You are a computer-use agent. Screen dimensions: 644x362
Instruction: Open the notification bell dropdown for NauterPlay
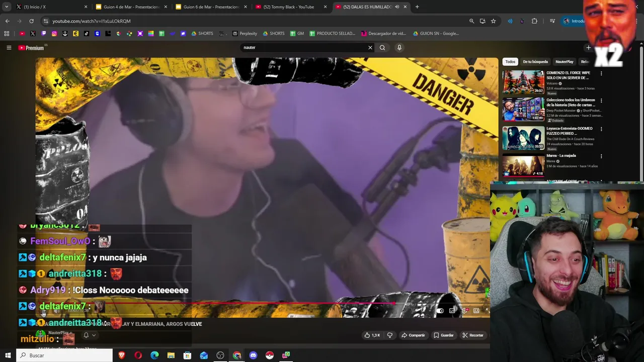coord(89,335)
